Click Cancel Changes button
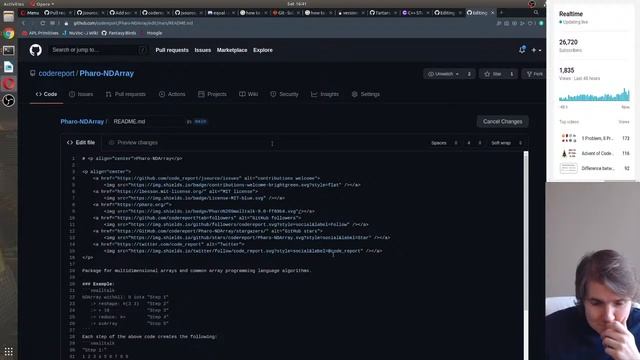The width and height of the screenshot is (640, 360). click(x=502, y=122)
